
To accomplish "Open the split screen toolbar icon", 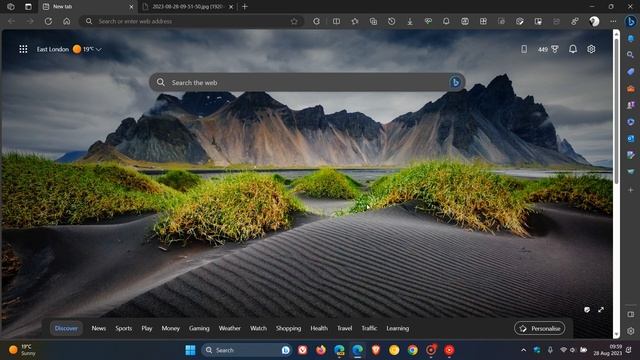I will point(336,21).
